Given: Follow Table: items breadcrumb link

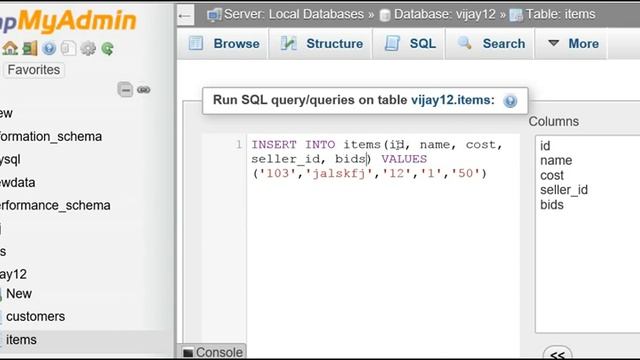Looking at the screenshot, I should click(560, 14).
